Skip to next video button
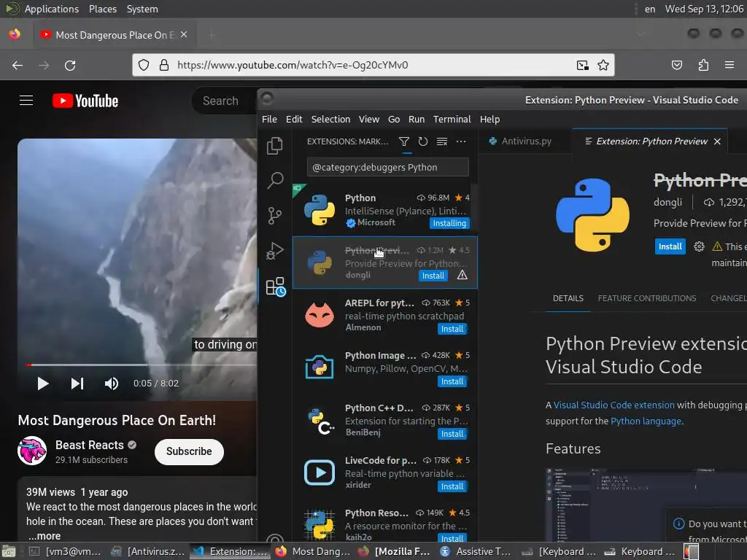Screen dimensions: 747x560 point(77,384)
